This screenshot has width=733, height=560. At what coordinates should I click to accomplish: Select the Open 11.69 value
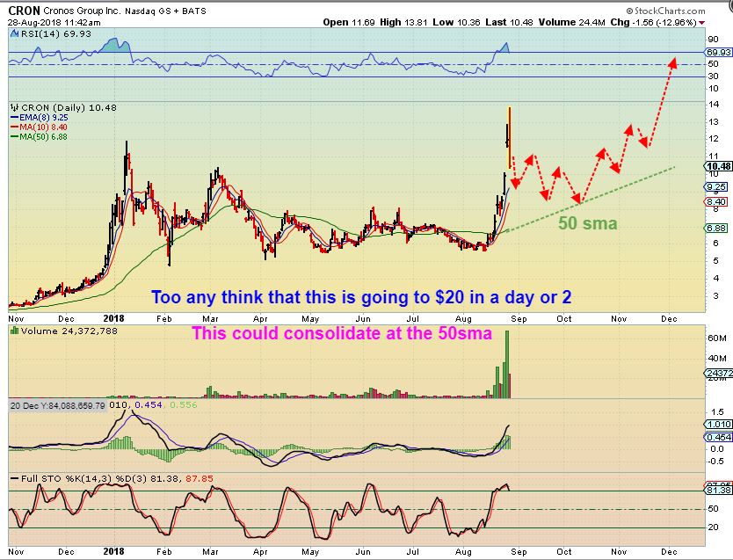(349, 22)
